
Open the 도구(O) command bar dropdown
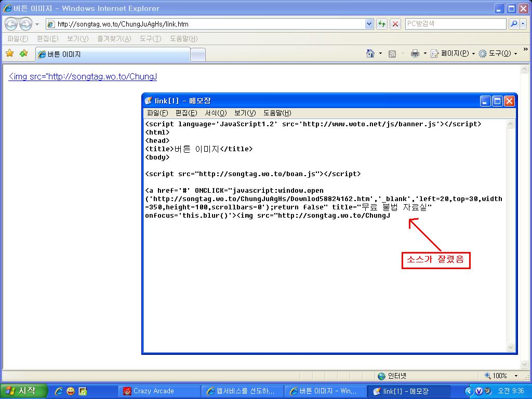499,54
